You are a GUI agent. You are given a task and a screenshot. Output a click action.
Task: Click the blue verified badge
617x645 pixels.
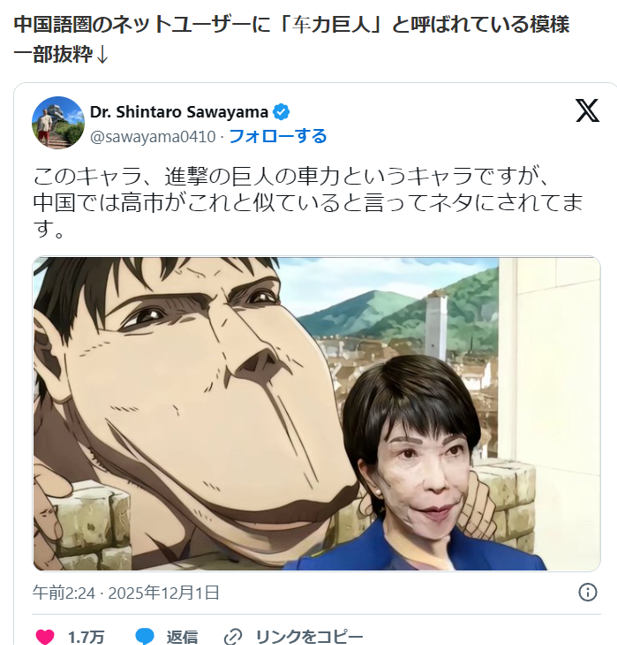tap(281, 112)
